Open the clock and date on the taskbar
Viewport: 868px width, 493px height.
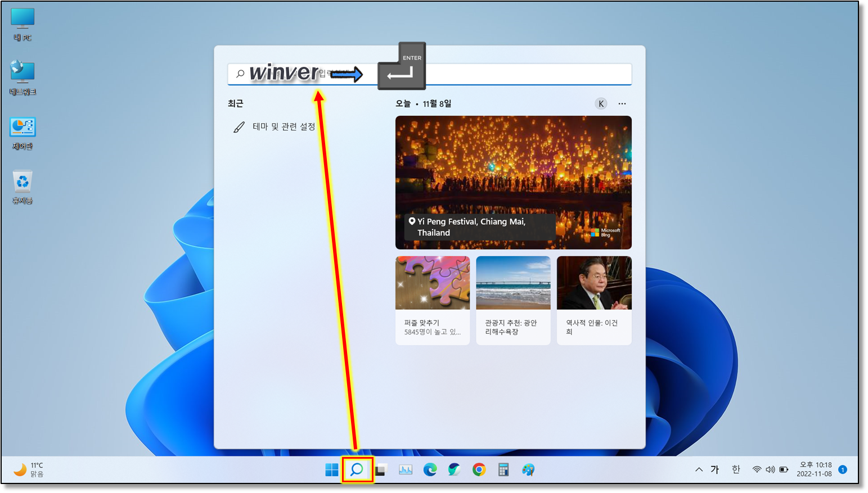pyautogui.click(x=814, y=469)
